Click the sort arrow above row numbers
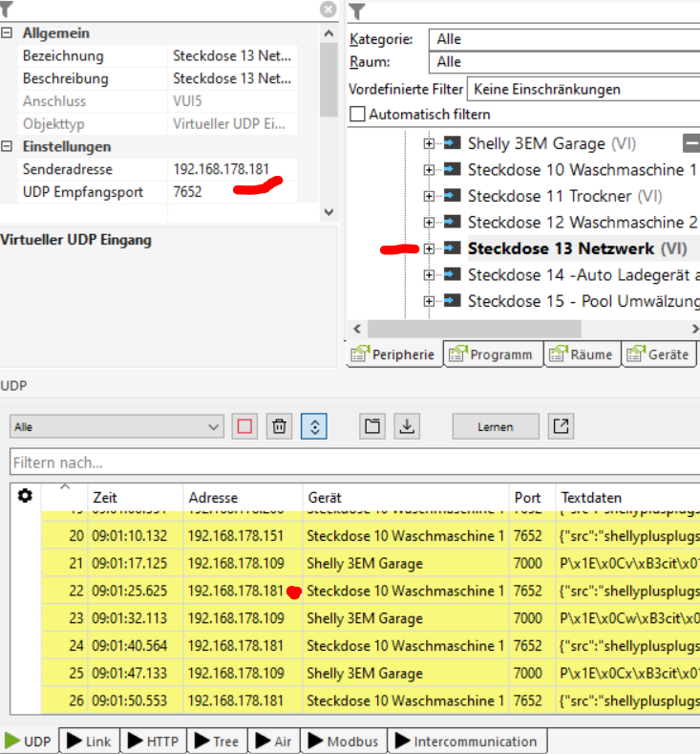This screenshot has width=700, height=754. 65,487
